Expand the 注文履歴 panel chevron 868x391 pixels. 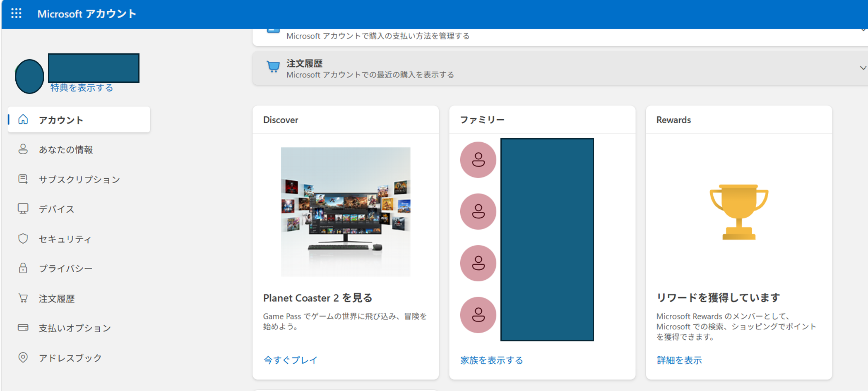(x=863, y=68)
